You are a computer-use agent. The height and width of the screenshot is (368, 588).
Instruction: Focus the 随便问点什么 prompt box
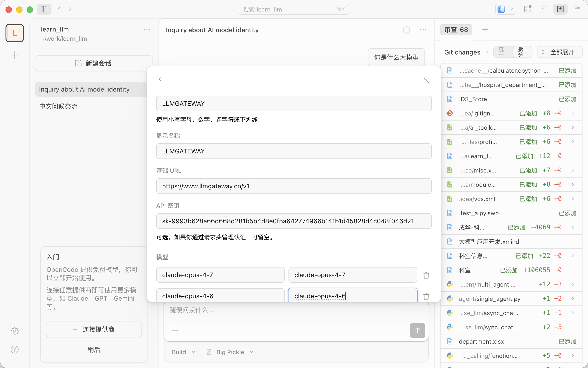pos(296,310)
